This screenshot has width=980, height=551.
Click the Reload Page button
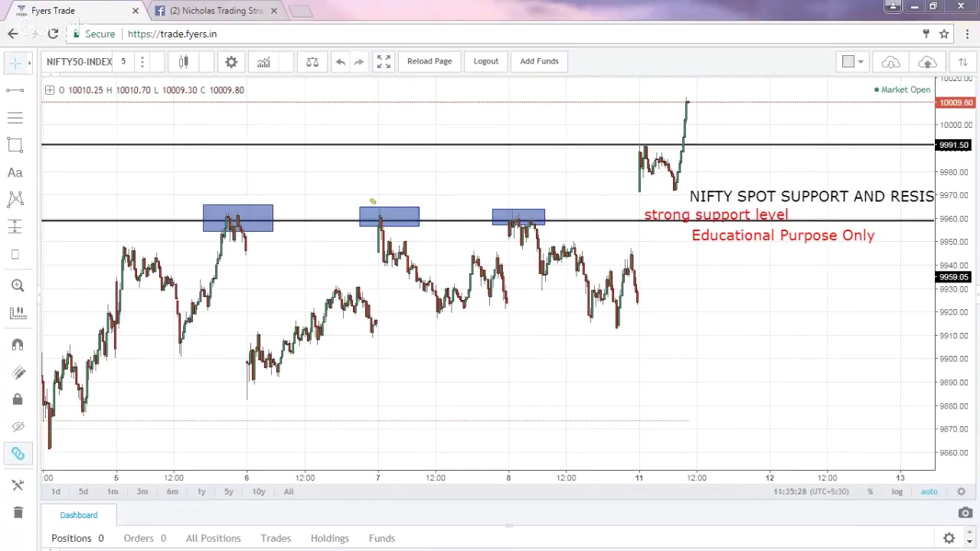pyautogui.click(x=430, y=61)
